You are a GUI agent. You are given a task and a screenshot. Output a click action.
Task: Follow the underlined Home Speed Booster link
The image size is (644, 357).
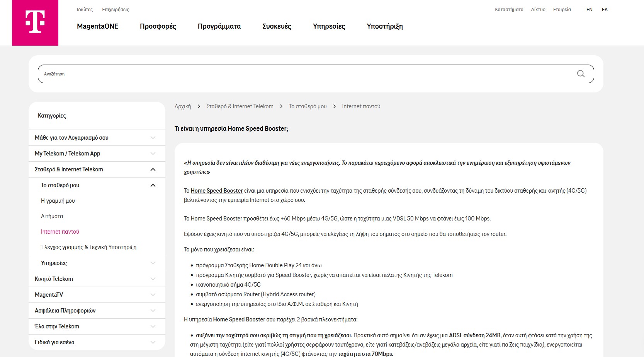point(217,191)
